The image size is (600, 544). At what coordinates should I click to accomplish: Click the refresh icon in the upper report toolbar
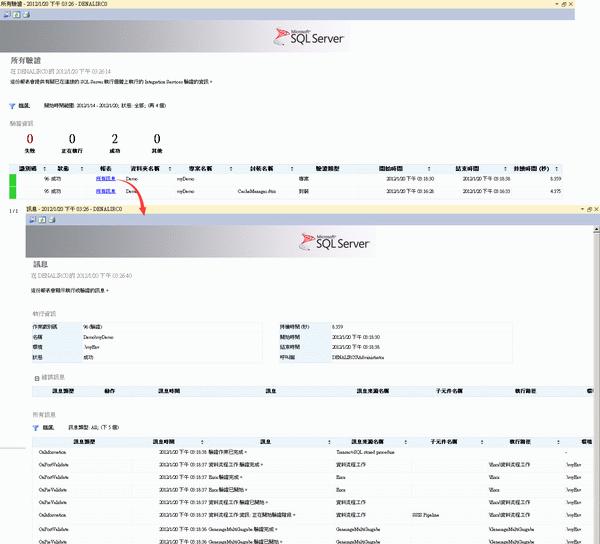pyautogui.click(x=16, y=15)
